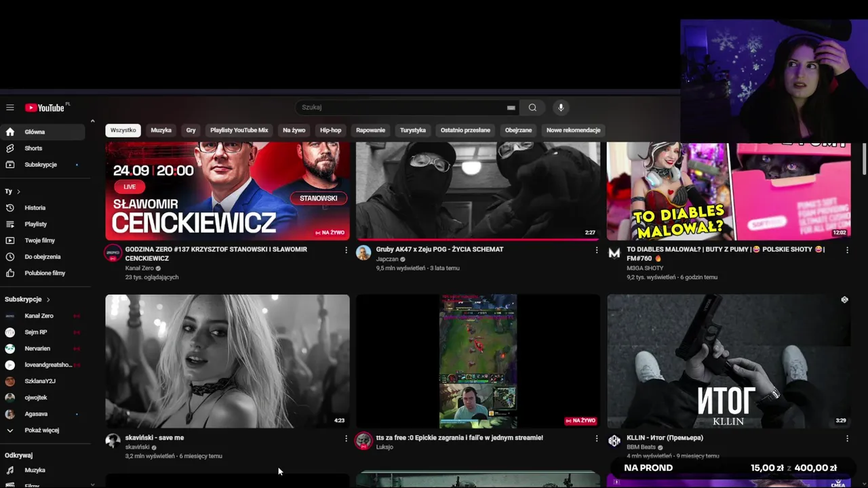Viewport: 868px width, 488px height.
Task: Select the Muzyka filter chip
Action: coord(161,130)
